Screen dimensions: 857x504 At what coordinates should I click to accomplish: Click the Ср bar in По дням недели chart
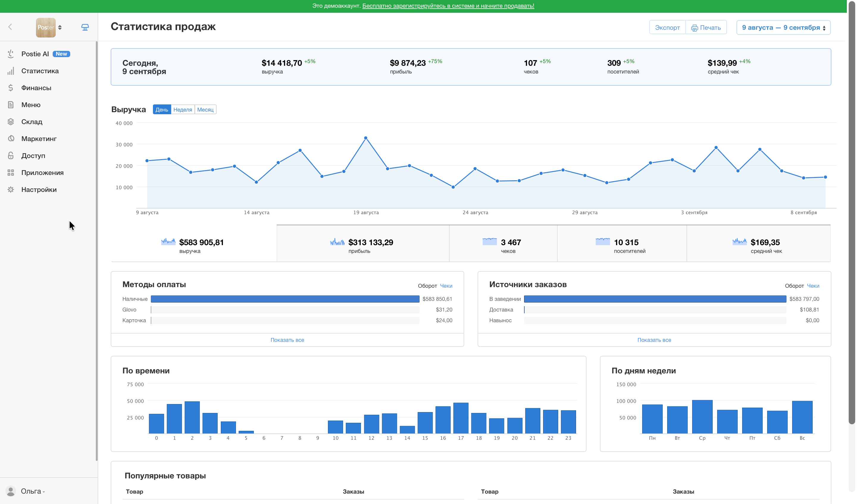pyautogui.click(x=702, y=417)
